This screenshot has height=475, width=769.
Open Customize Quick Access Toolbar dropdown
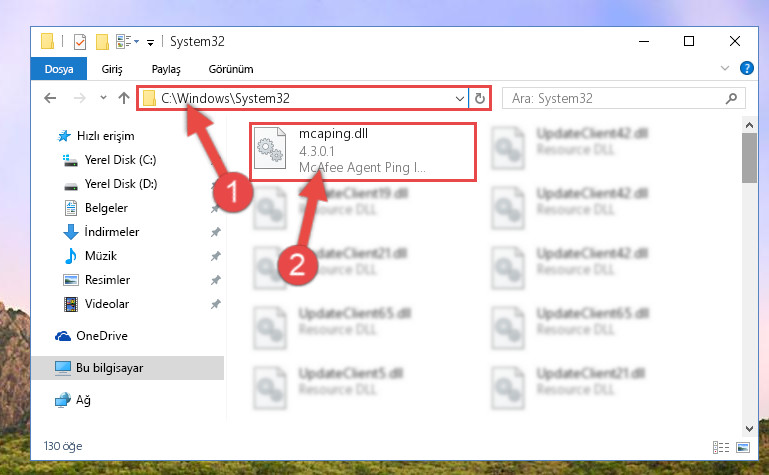point(151,43)
